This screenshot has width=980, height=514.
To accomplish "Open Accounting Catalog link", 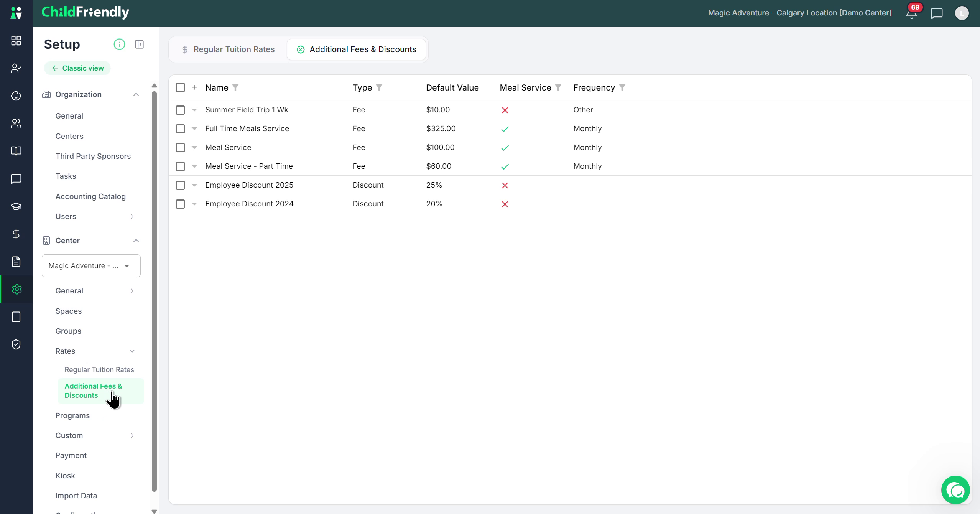I will coord(90,196).
